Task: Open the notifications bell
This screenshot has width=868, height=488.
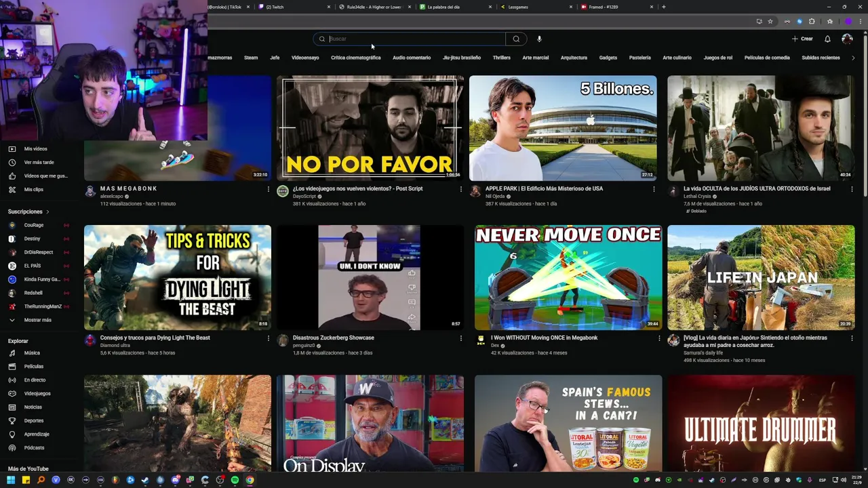Action: (827, 39)
